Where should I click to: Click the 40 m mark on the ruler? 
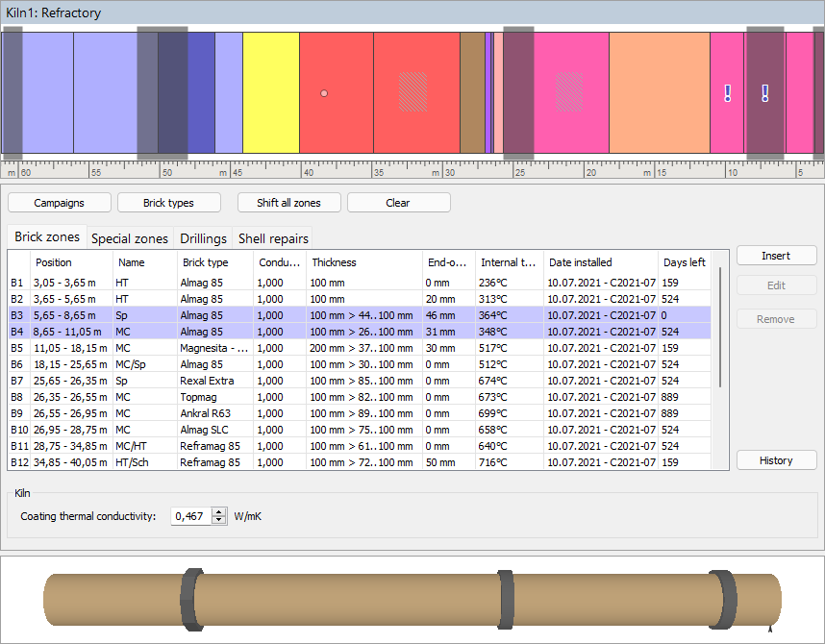coord(309,173)
